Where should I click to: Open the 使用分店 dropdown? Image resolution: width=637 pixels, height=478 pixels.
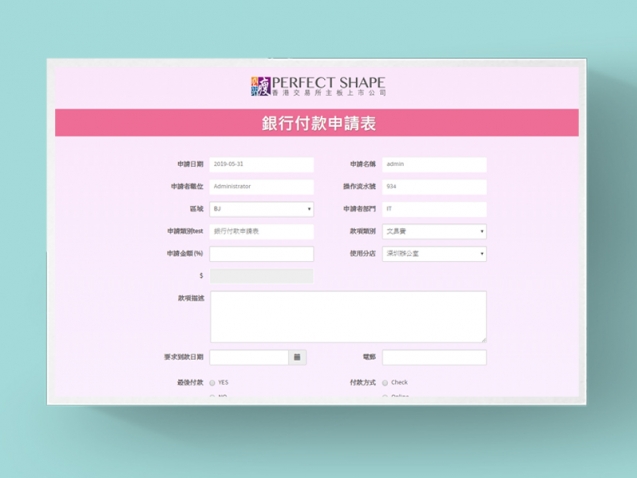(x=434, y=254)
